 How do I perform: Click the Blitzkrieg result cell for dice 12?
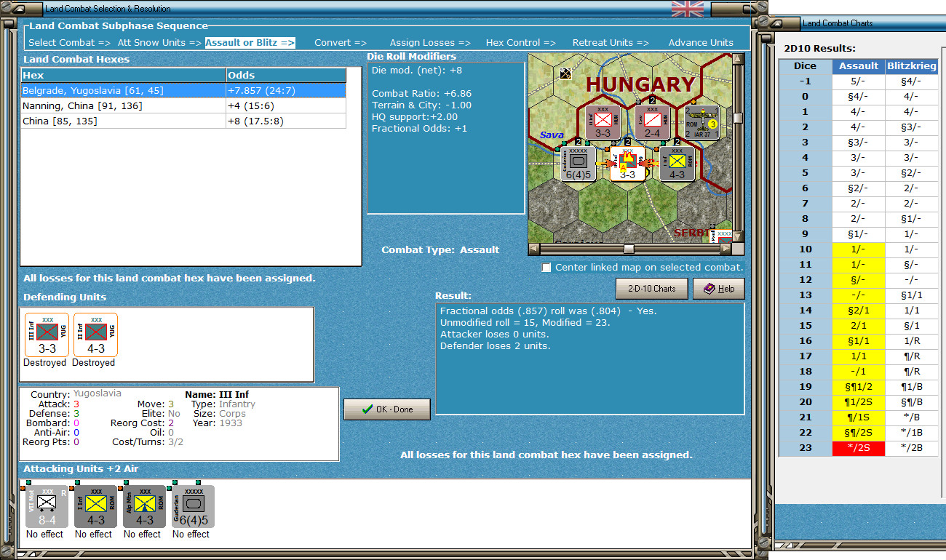(912, 280)
